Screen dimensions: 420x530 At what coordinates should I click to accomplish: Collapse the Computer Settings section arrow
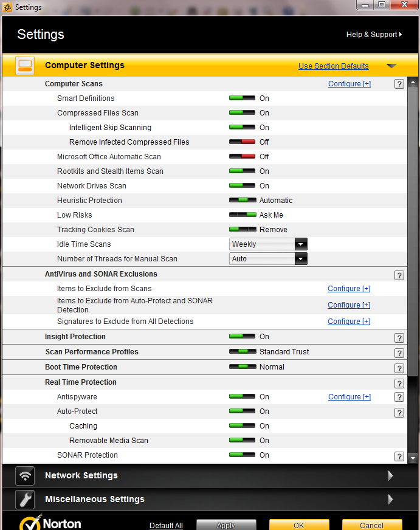[391, 66]
